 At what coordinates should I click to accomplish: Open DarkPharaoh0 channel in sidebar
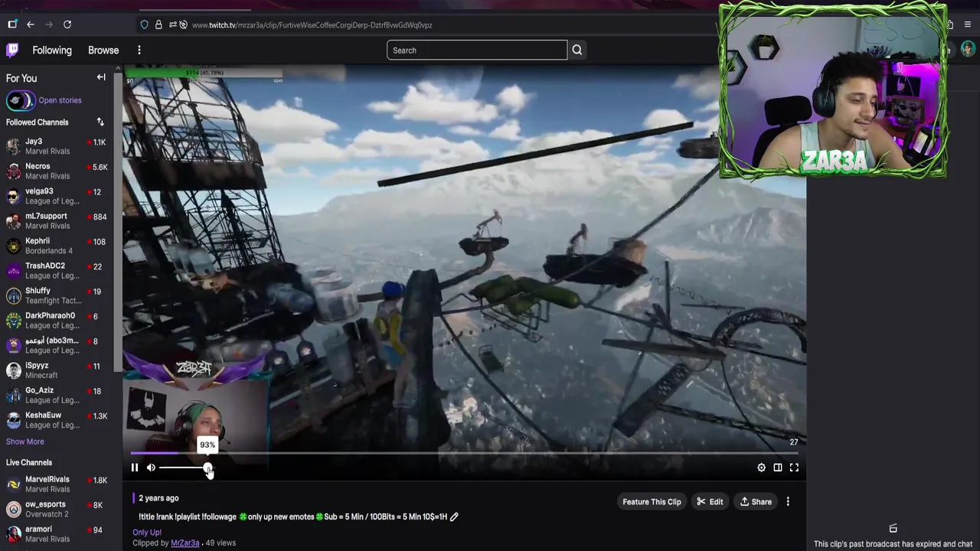pos(57,320)
